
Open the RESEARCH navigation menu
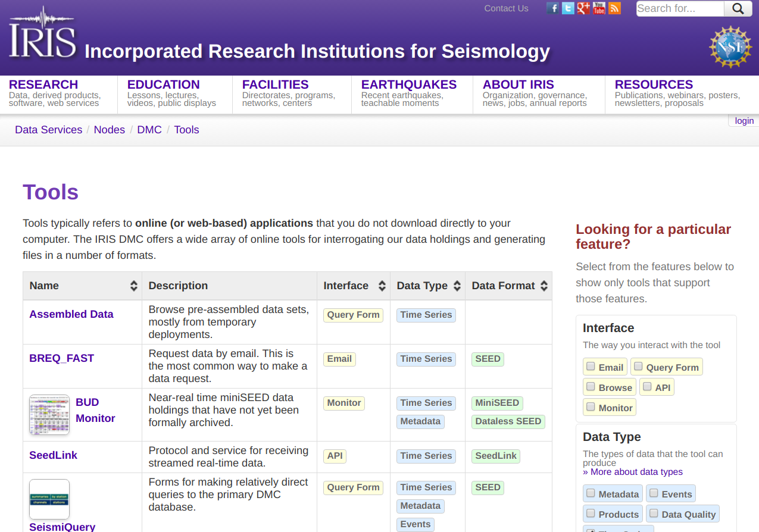click(43, 85)
